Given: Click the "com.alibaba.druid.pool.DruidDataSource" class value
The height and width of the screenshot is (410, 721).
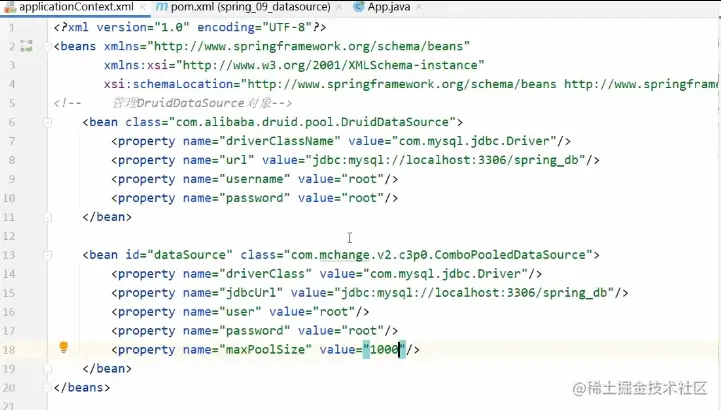Looking at the screenshot, I should [312, 122].
